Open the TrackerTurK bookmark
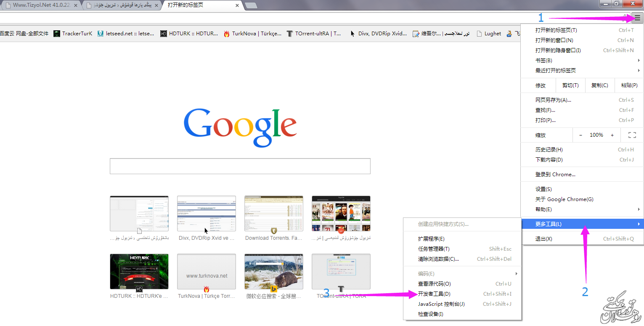 coord(73,34)
